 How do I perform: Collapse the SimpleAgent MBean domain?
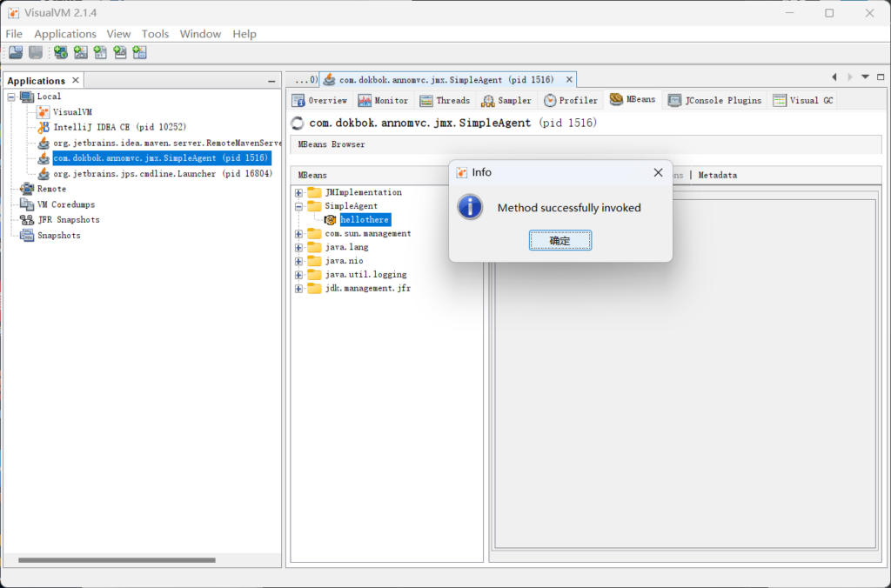pyautogui.click(x=298, y=206)
